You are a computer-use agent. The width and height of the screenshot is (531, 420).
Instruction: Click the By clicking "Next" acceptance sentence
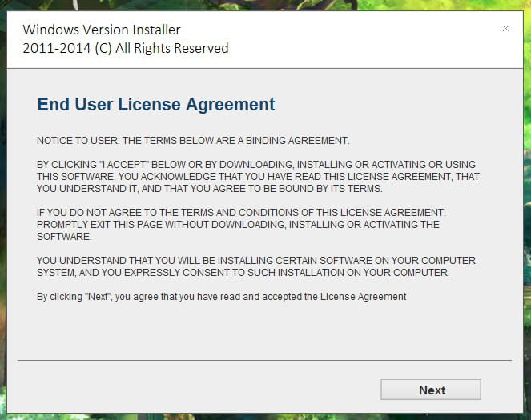pos(222,297)
